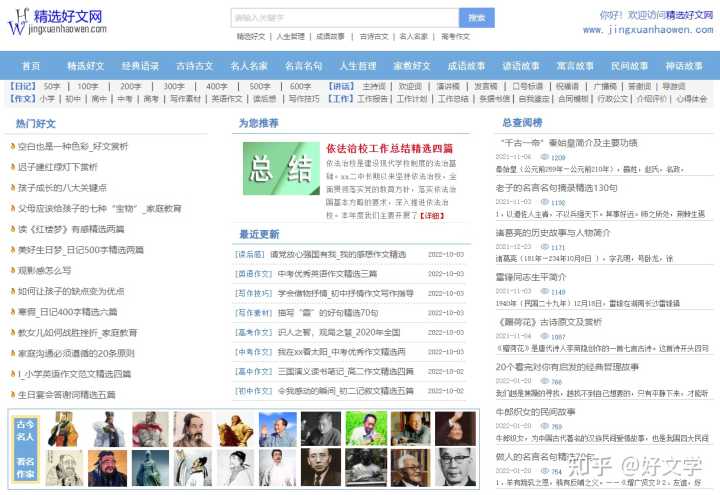Image resolution: width=720 pixels, height=495 pixels.
Task: Go to 首页 in navigation bar
Action: (x=31, y=66)
